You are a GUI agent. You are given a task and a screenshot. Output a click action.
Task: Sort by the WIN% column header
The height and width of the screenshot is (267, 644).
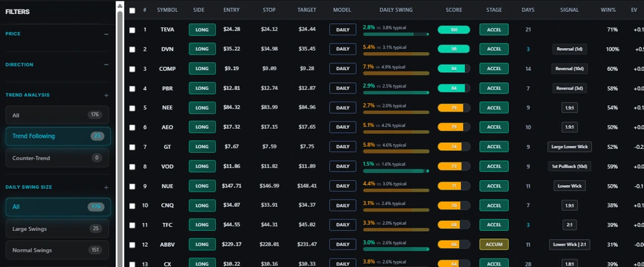(609, 10)
